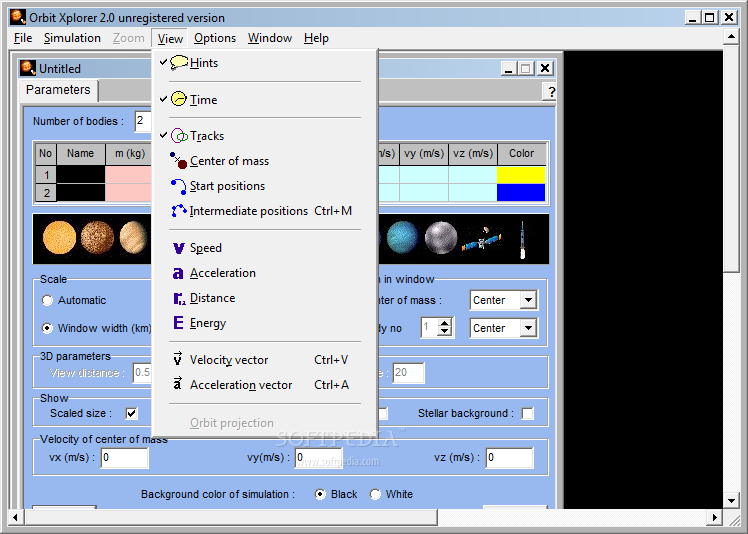Pick the rocket thumbnail image
The image size is (748, 534).
(522, 240)
